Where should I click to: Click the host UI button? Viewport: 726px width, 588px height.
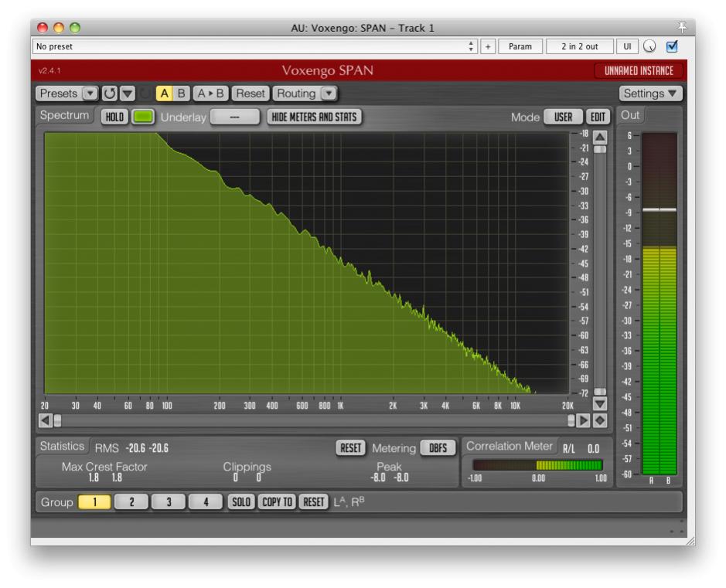(627, 46)
